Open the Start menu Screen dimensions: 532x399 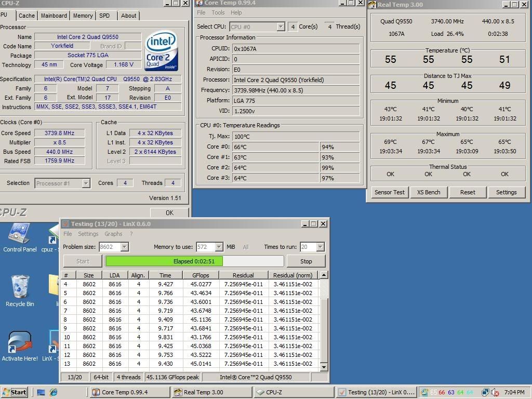(x=14, y=392)
